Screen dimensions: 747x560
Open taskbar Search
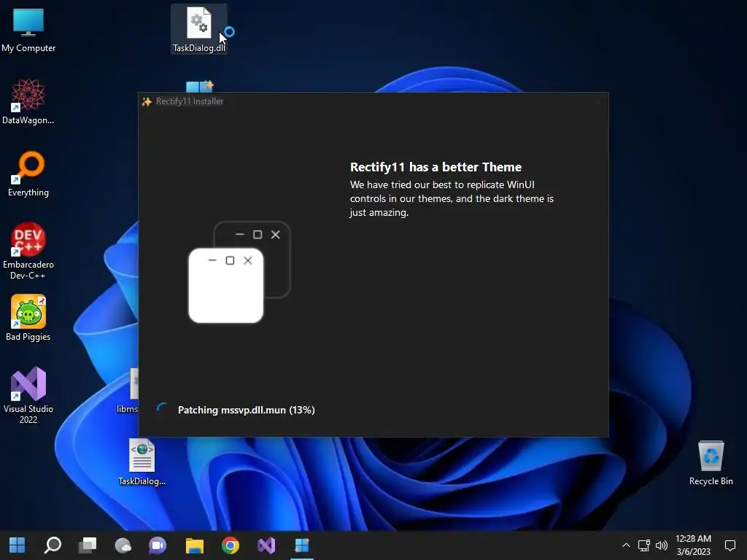[x=53, y=545]
